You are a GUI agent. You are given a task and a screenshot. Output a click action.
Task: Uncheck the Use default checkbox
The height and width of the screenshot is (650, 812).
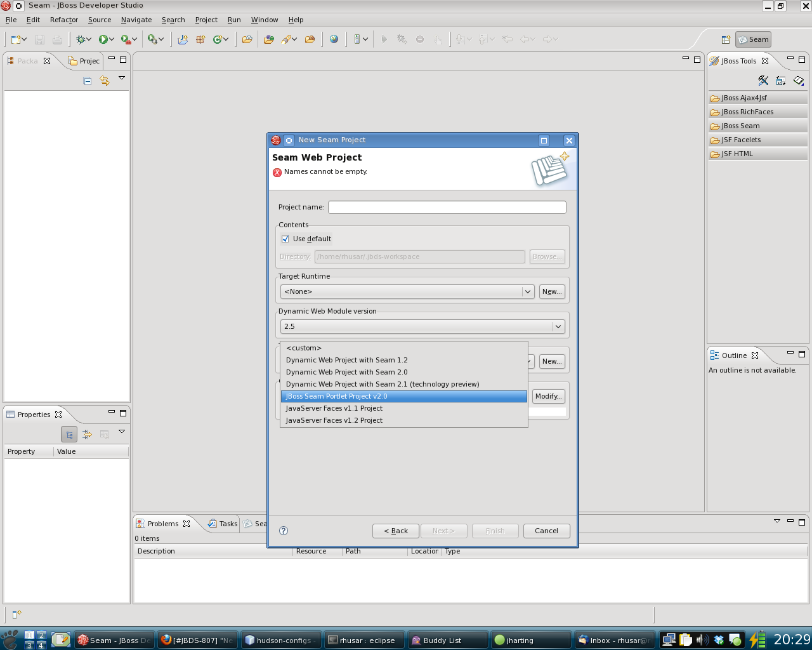coord(285,239)
